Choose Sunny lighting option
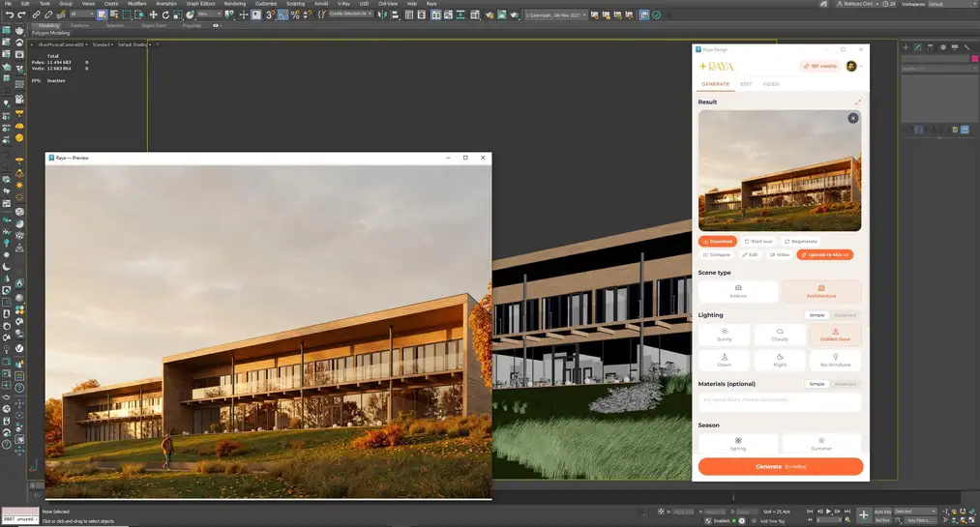Screen dimensions: 980x527 pos(725,335)
